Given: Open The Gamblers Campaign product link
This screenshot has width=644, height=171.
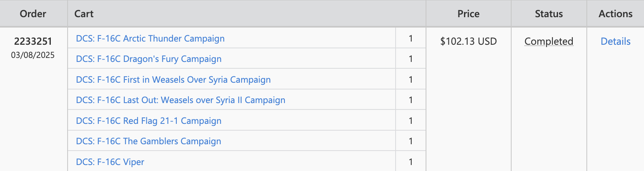Looking at the screenshot, I should pos(148,141).
